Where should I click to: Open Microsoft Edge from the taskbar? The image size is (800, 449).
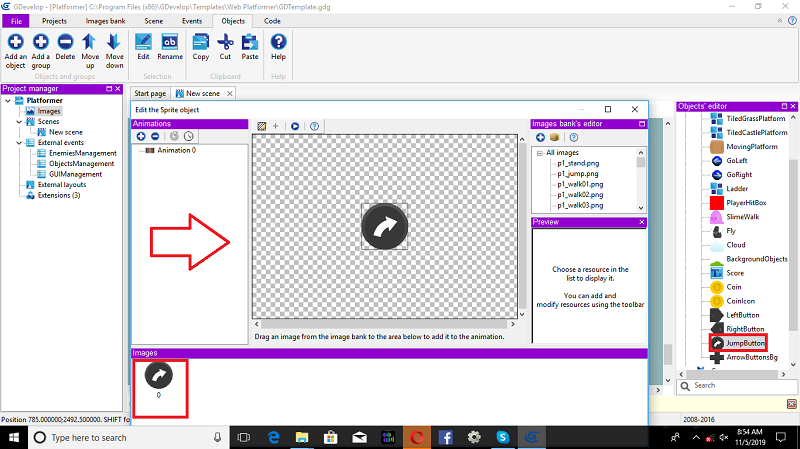(x=273, y=437)
